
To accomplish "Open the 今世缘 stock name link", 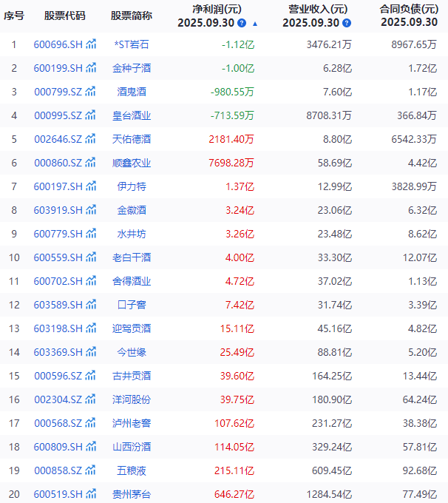I will coord(132,352).
